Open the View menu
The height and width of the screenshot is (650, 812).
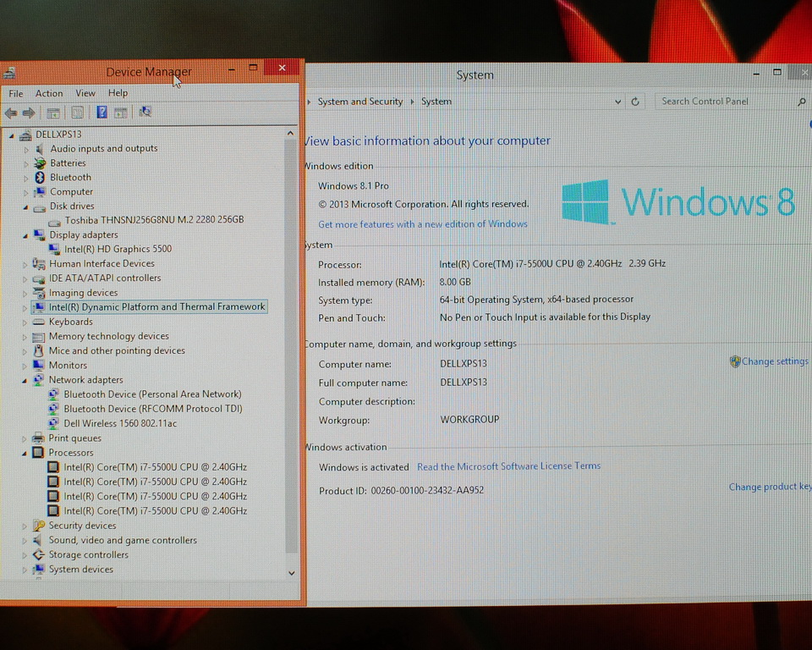85,93
